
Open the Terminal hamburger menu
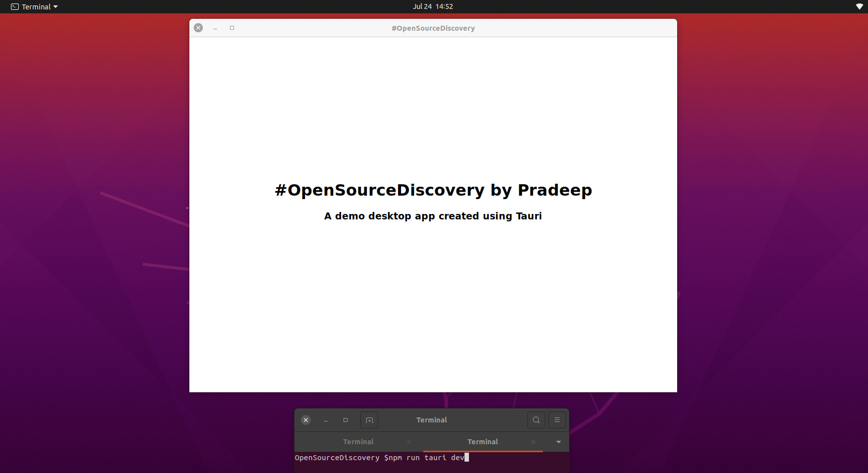[557, 420]
